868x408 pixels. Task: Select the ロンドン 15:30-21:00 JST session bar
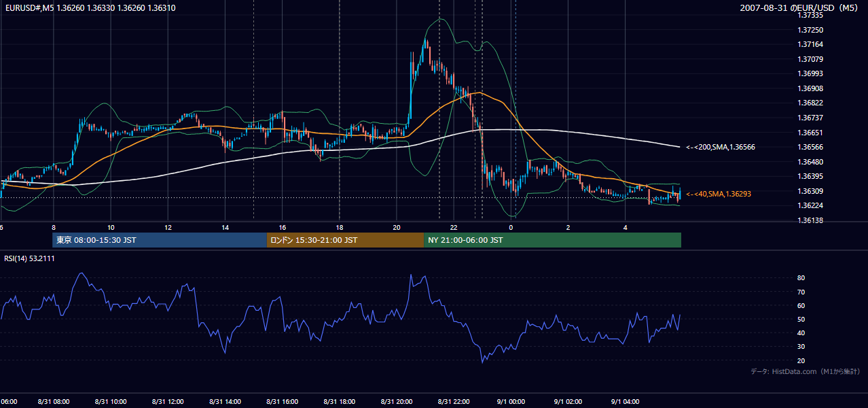(345, 240)
